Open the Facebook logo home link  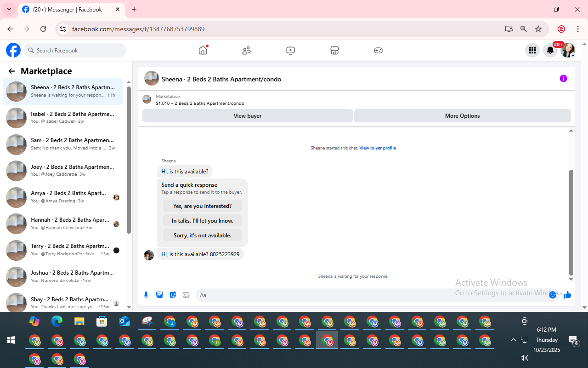click(13, 50)
